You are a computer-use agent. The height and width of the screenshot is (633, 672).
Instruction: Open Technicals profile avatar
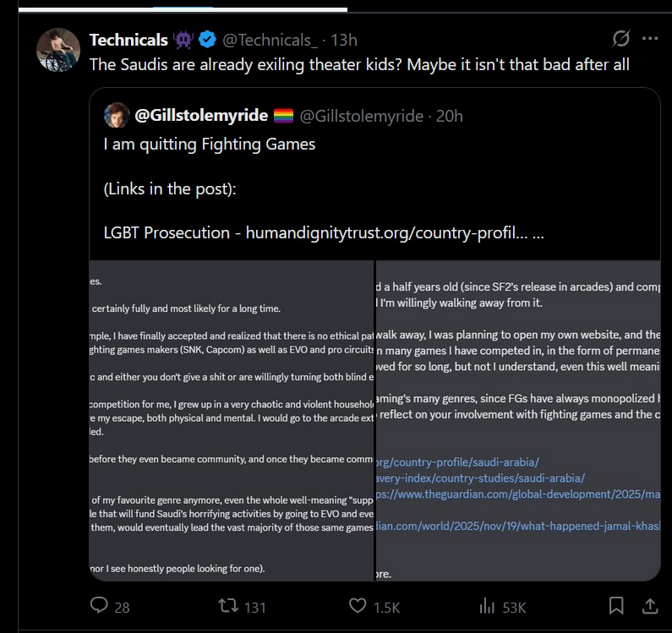click(x=58, y=50)
